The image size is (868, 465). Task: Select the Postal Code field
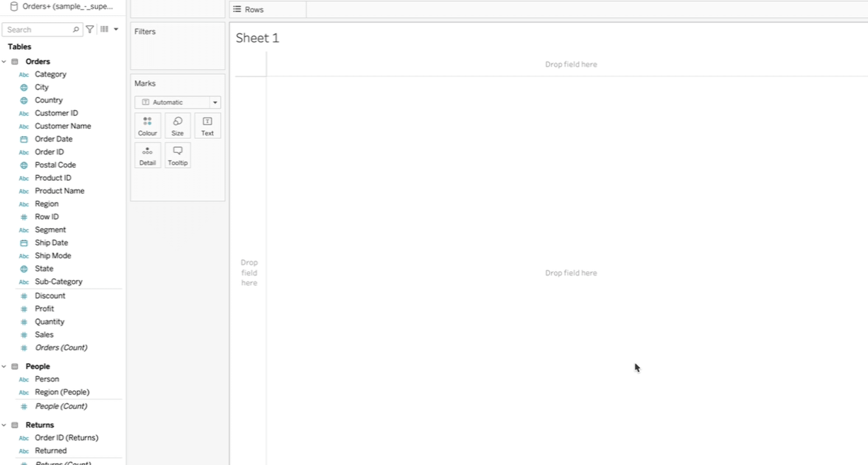click(55, 165)
